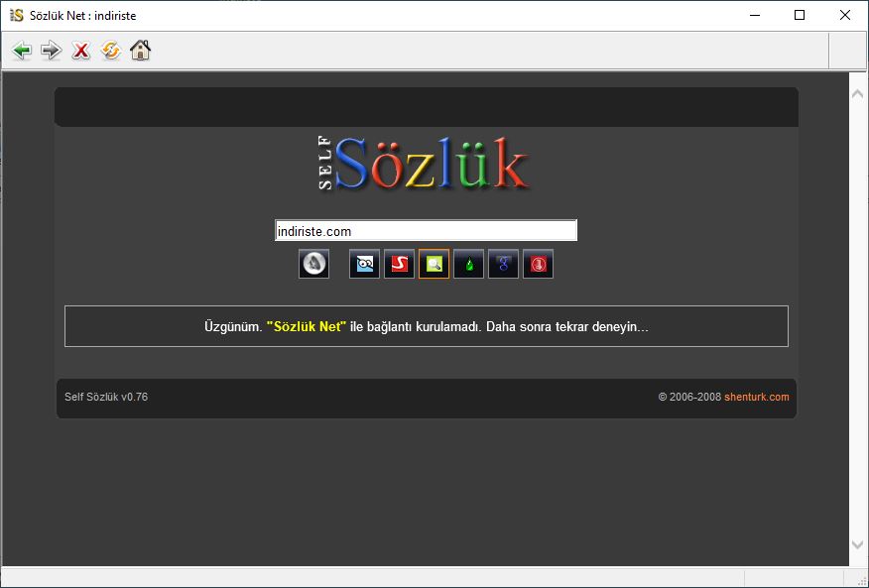Image resolution: width=869 pixels, height=588 pixels.
Task: Search using the red circular icon
Action: [538, 264]
